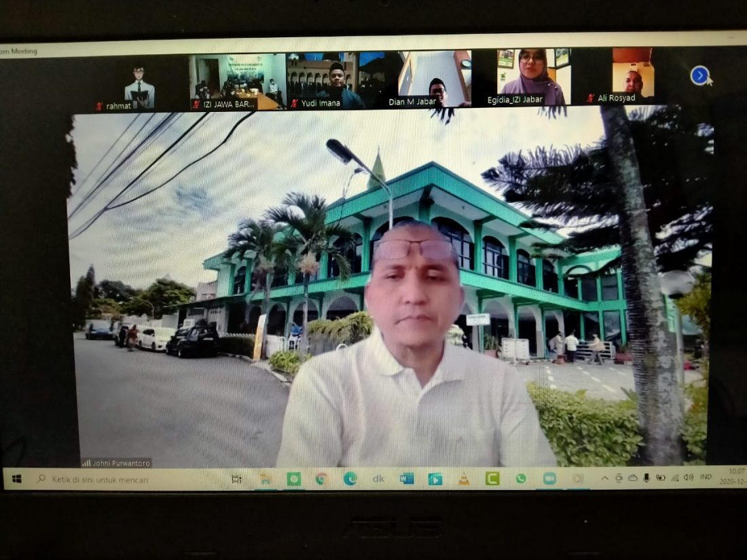Show the next page of participant thumbnails
Image resolution: width=747 pixels, height=560 pixels.
pos(699,76)
